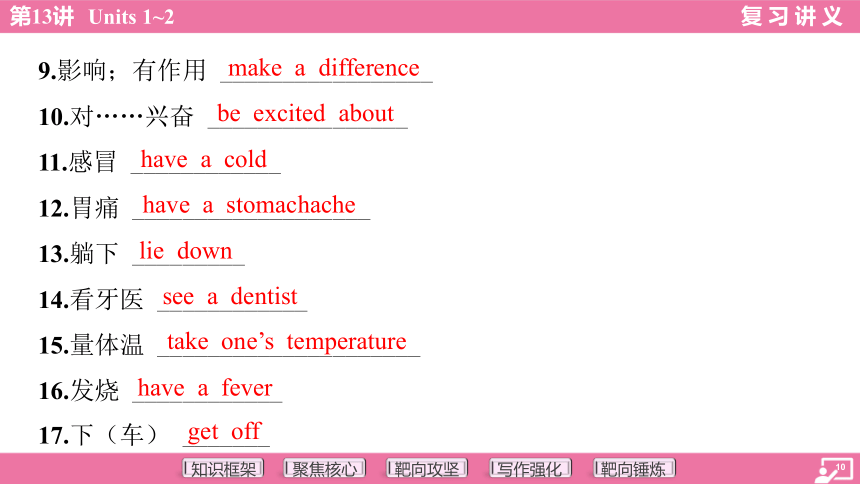Screen dimensions: 860x484
Task: Select the answer 'have a cold'
Action: 203,160
